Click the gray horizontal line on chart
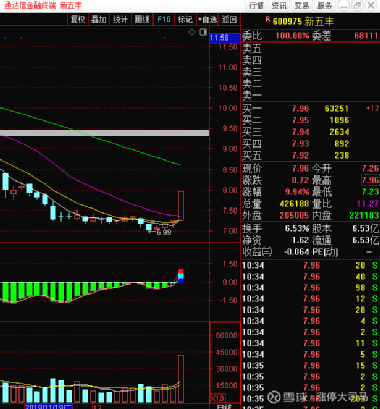380x409 pixels. [x=104, y=133]
